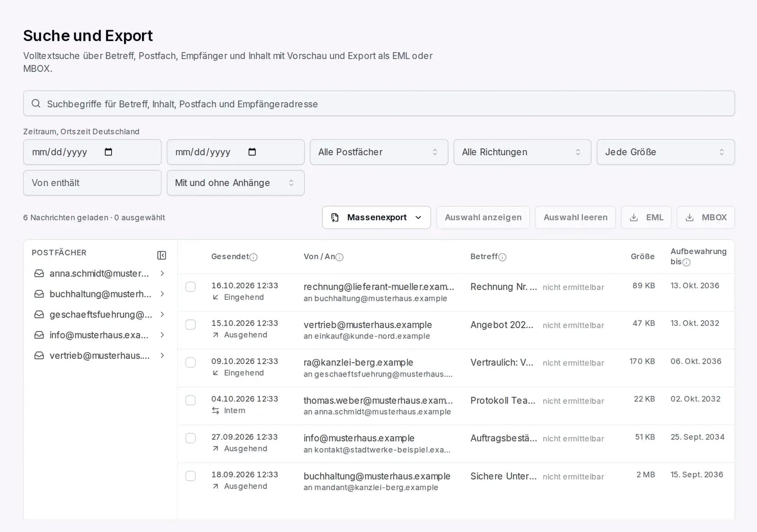Open the Alle Richtungen dropdown
757x532 pixels.
[x=522, y=152]
